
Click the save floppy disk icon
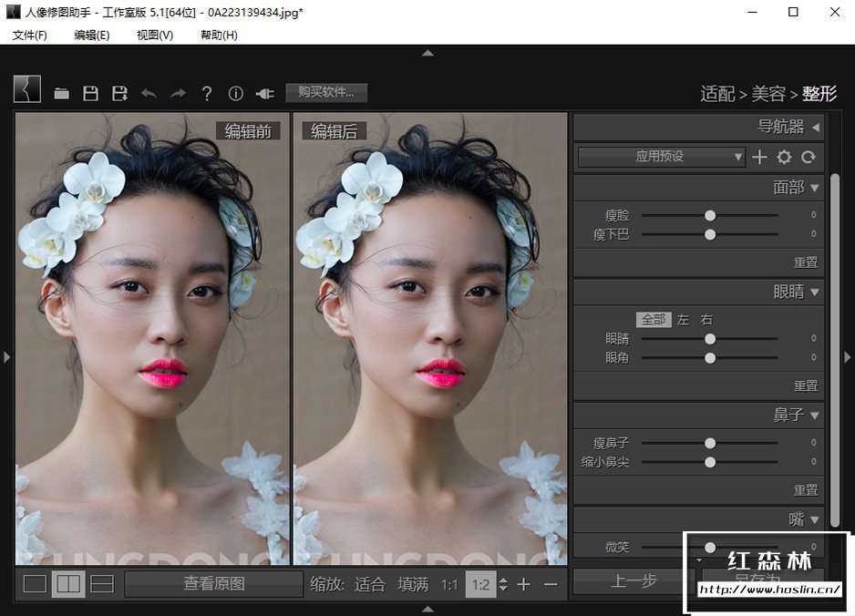pos(90,93)
